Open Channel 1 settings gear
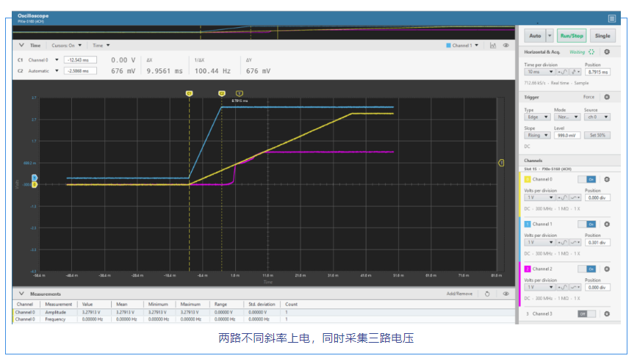 pos(607,224)
